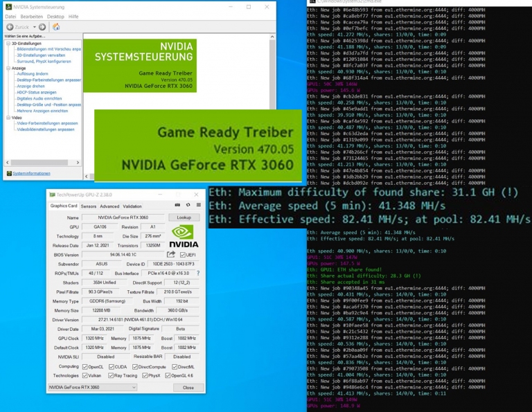Collapse the Video tree node
532x412 pixels.
8,118
